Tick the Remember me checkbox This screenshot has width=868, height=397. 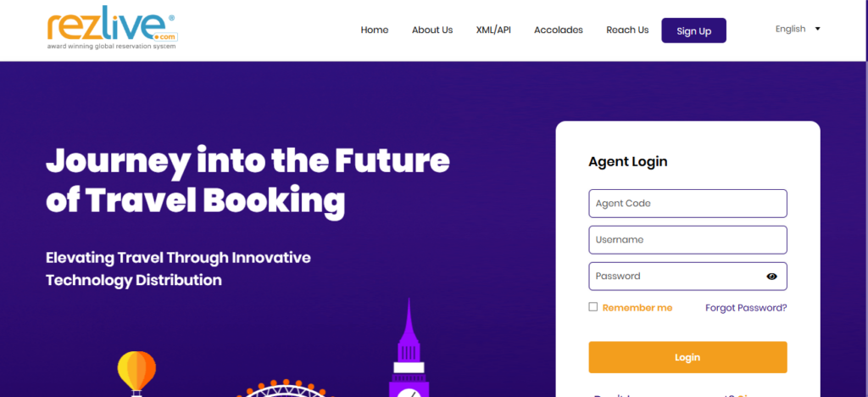tap(593, 307)
